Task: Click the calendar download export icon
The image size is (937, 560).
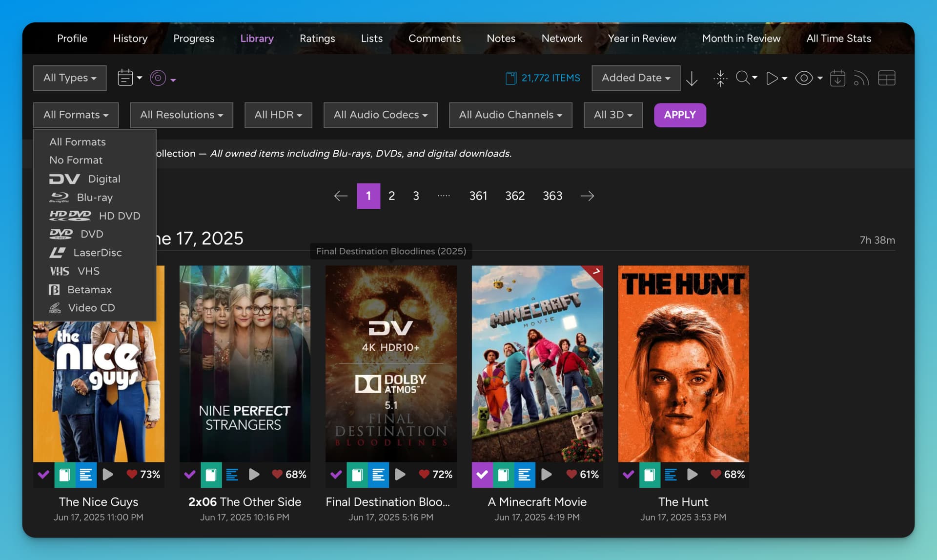Action: click(x=837, y=78)
